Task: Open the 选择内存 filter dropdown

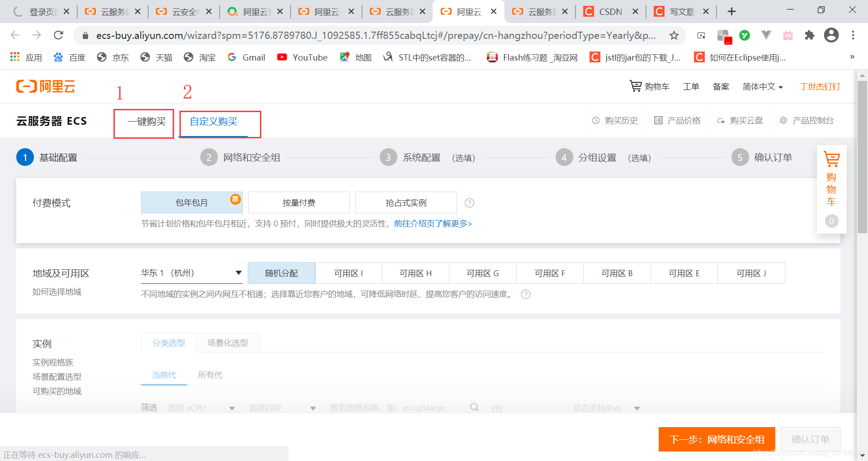Action: [282, 408]
